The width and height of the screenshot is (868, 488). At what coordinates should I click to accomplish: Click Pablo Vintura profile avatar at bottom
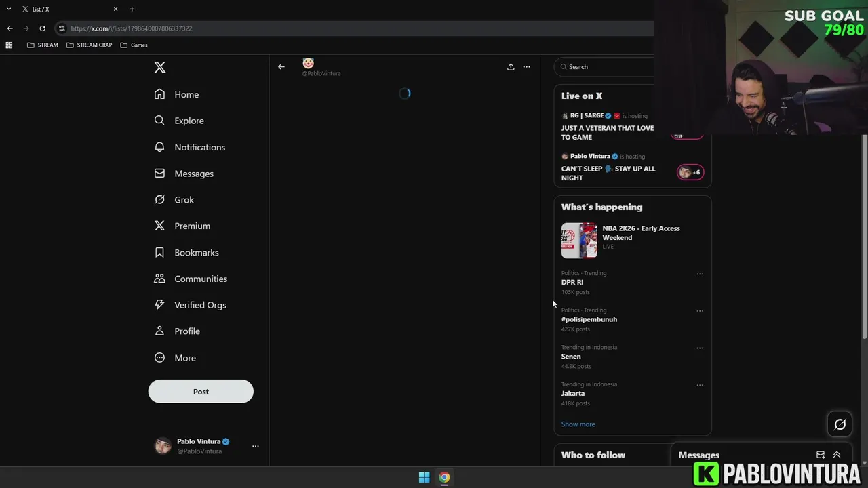(x=163, y=446)
